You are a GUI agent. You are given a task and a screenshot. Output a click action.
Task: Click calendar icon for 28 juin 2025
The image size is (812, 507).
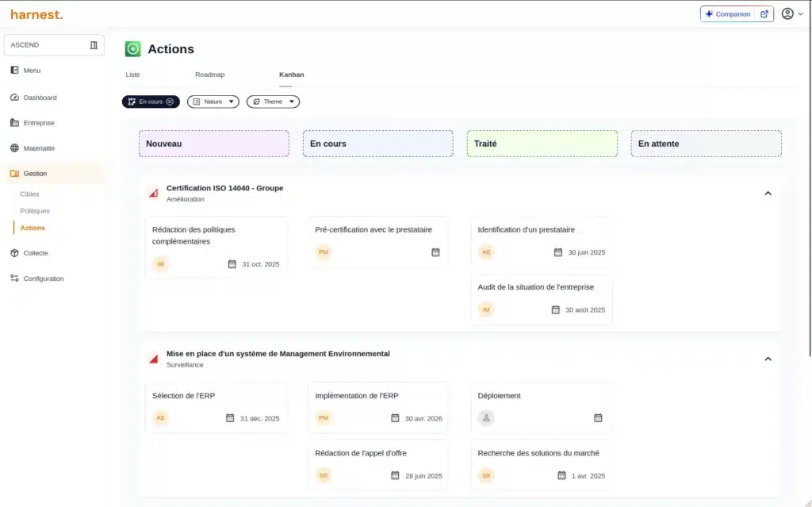(x=395, y=475)
